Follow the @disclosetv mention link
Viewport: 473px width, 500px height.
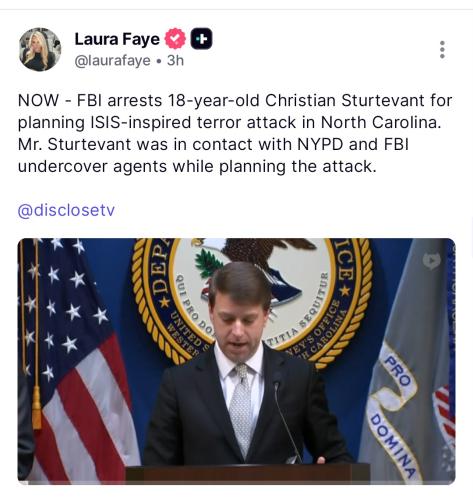coord(66,210)
